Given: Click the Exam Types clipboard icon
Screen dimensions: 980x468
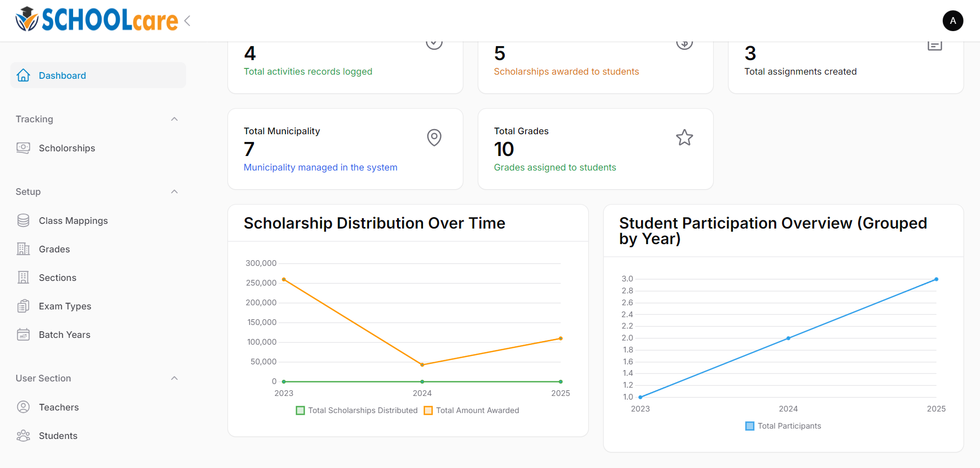Looking at the screenshot, I should pos(23,306).
